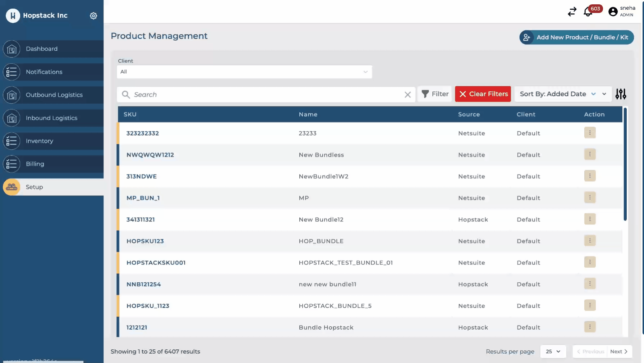Open action menu for MP_BUN_1 row
Screen dimensions: 644x363
[x=590, y=198]
